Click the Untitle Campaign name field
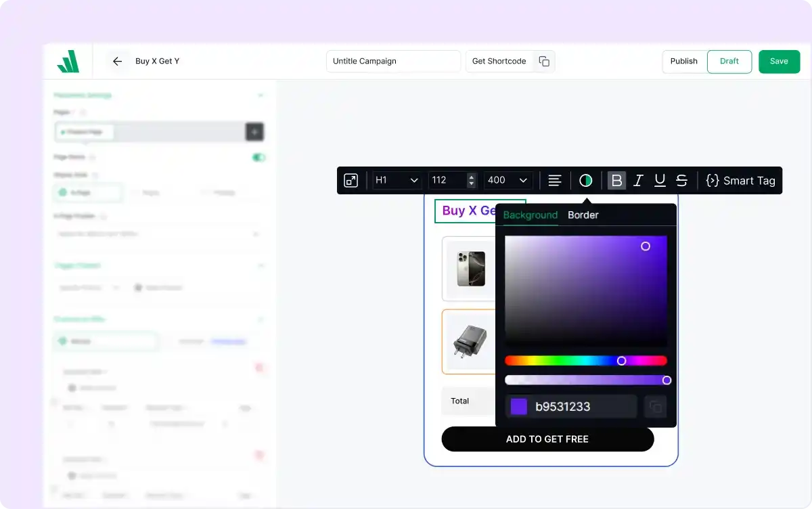 (x=393, y=61)
